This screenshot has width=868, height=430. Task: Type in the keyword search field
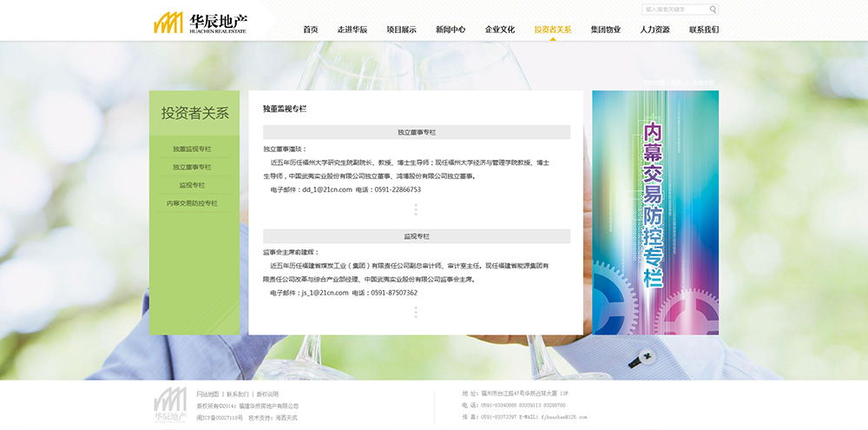click(674, 10)
